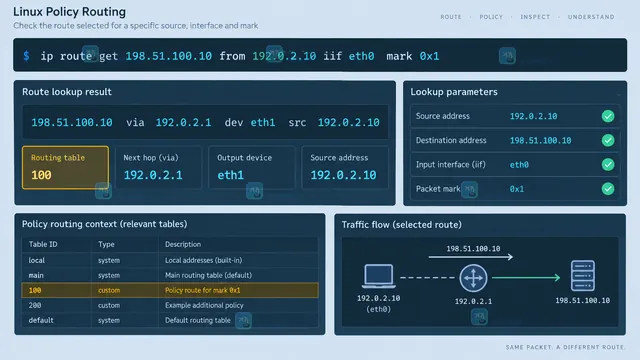Click the 'Lookup parameters' heading
Screen dimensions: 640x360
454,92
